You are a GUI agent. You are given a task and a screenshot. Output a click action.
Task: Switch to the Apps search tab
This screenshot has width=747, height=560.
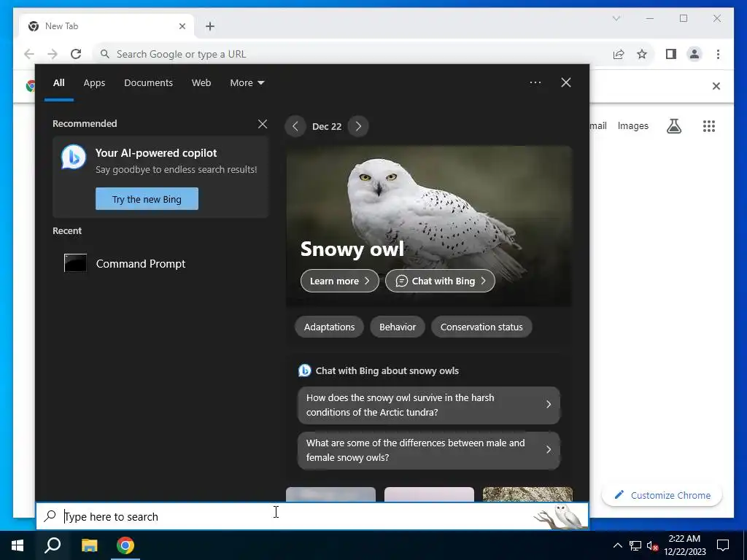pyautogui.click(x=94, y=83)
